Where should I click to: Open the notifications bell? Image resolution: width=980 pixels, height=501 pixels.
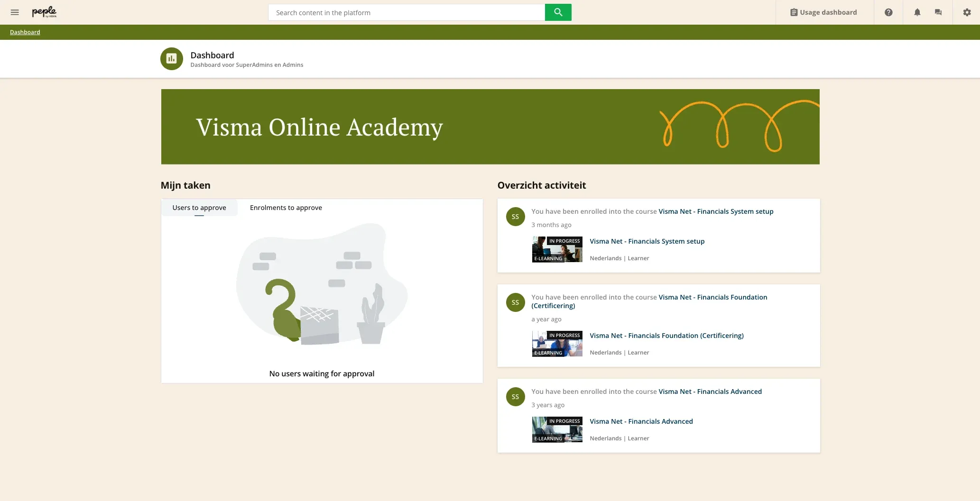pyautogui.click(x=917, y=12)
